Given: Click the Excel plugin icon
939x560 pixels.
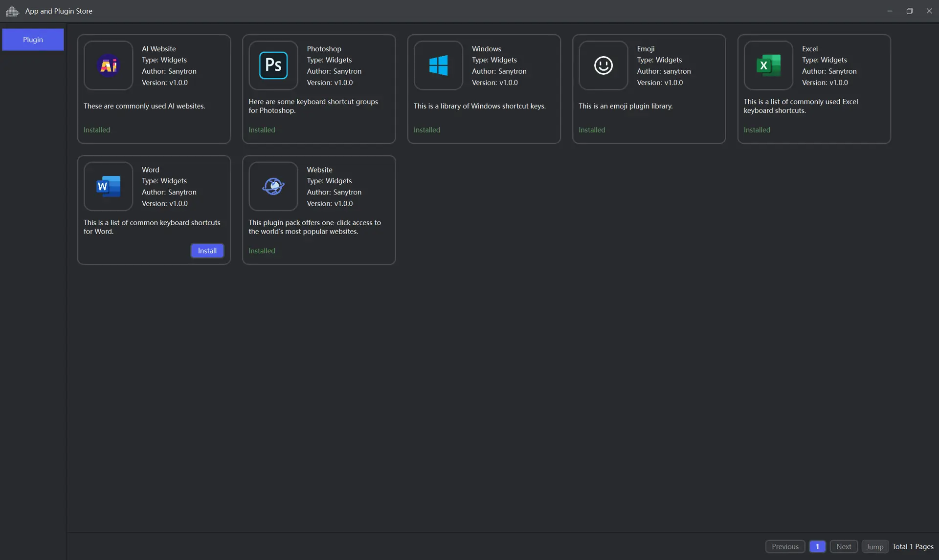Looking at the screenshot, I should [x=768, y=65].
